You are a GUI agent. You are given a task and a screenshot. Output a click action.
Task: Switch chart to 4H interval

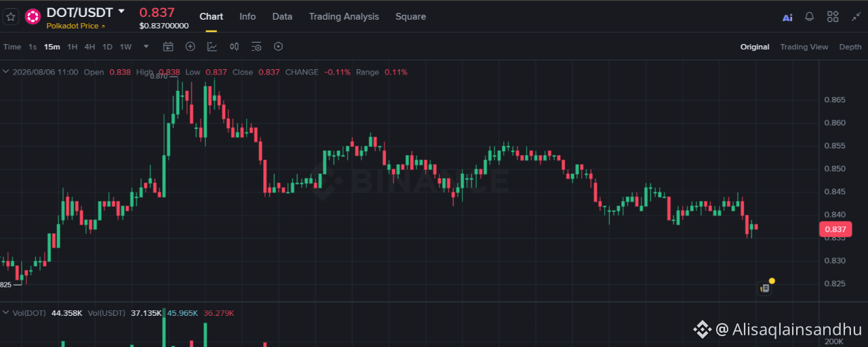[x=90, y=47]
